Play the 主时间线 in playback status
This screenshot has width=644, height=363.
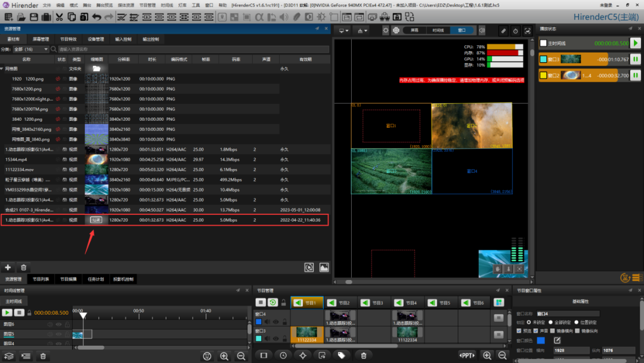[636, 43]
